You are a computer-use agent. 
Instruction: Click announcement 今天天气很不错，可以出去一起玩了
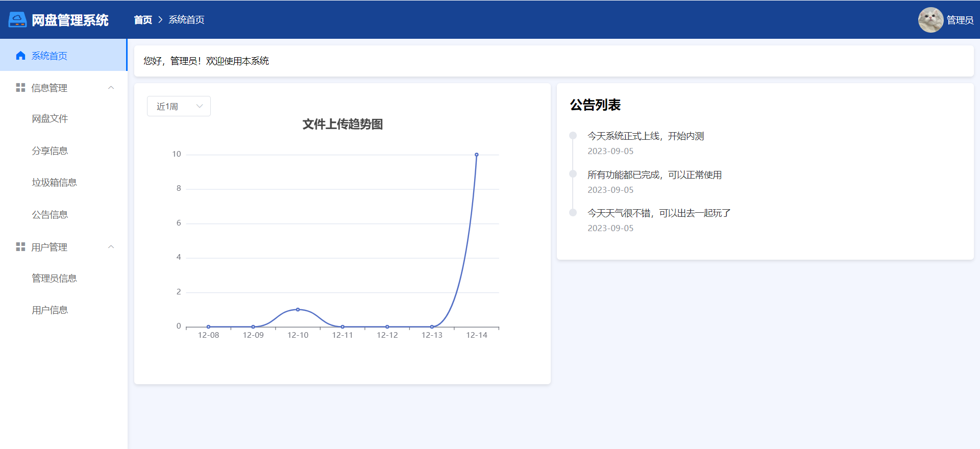coord(659,213)
